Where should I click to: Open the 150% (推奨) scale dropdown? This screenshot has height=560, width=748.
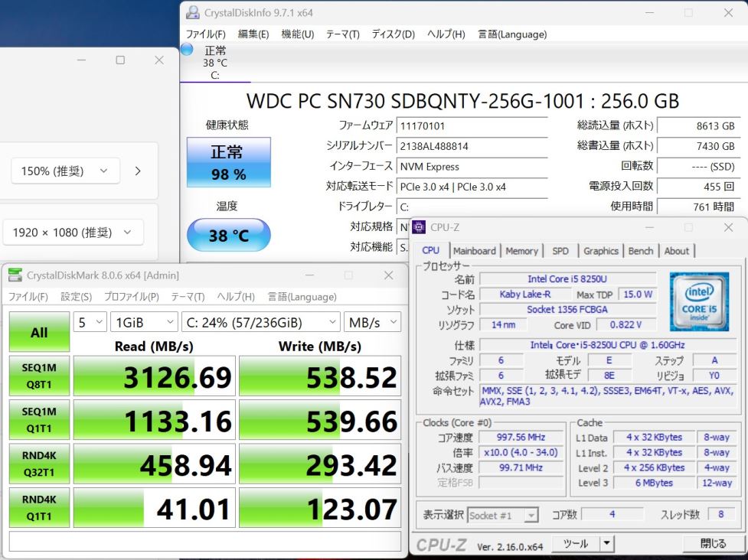click(x=65, y=171)
